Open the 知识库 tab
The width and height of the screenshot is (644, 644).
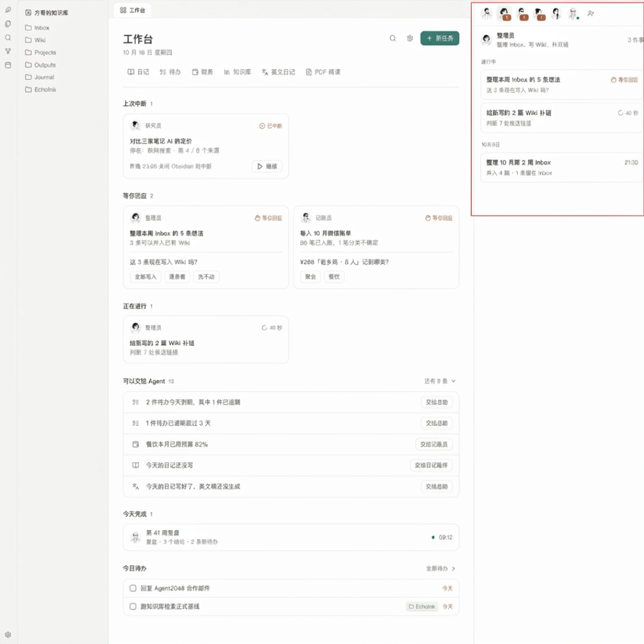pos(237,72)
